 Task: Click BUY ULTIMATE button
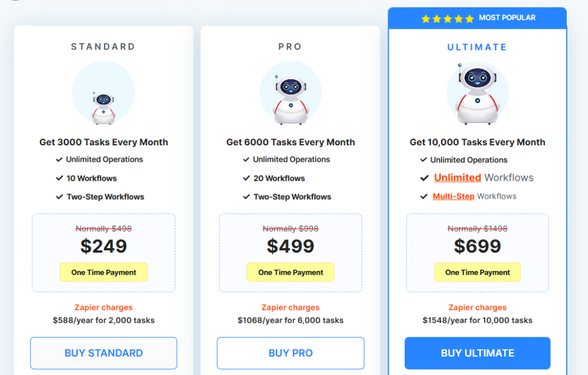477,353
